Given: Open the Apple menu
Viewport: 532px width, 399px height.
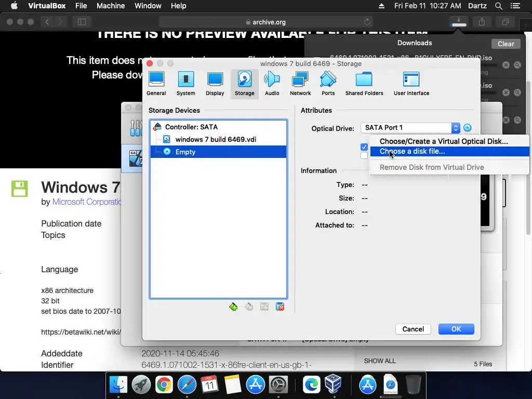Looking at the screenshot, I should click(x=14, y=6).
